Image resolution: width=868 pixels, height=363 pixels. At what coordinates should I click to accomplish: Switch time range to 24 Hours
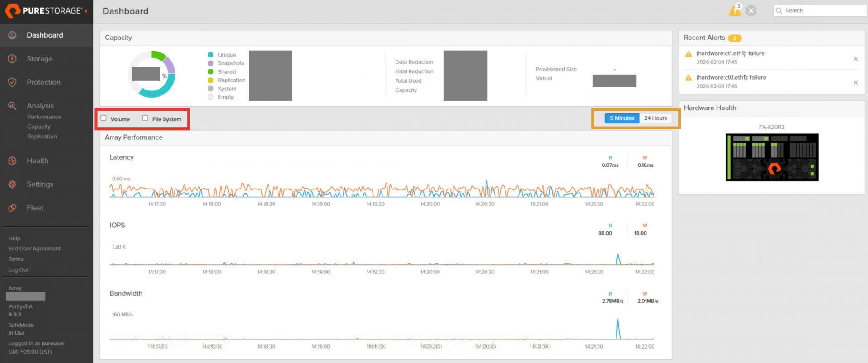[655, 118]
